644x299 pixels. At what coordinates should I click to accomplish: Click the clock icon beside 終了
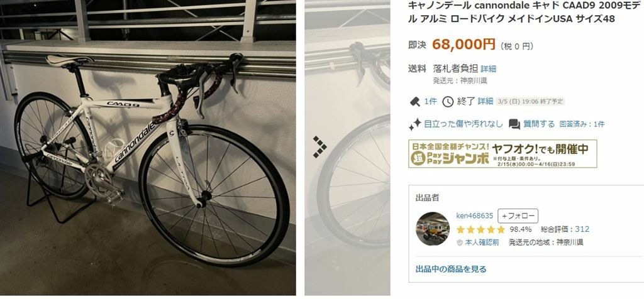pos(448,101)
